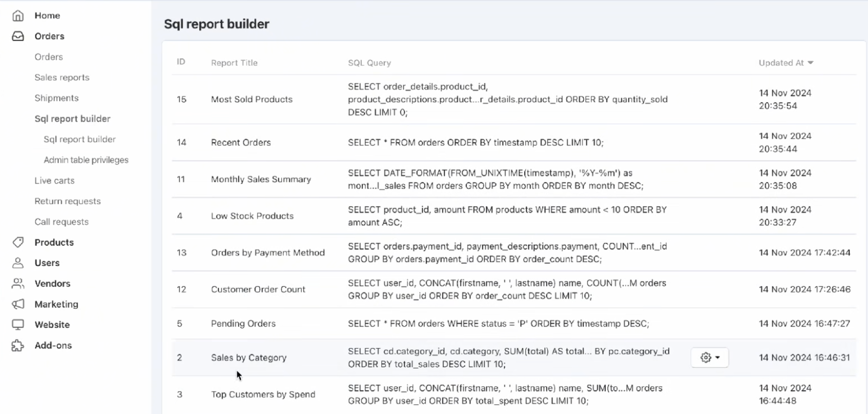The height and width of the screenshot is (414, 868).
Task: Open Return requests page
Action: click(68, 201)
